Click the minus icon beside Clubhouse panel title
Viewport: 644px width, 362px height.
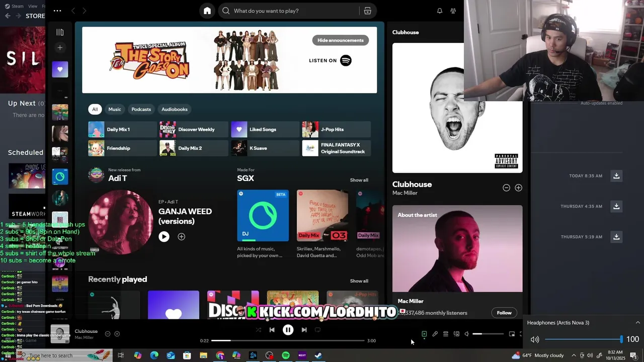[x=506, y=188]
